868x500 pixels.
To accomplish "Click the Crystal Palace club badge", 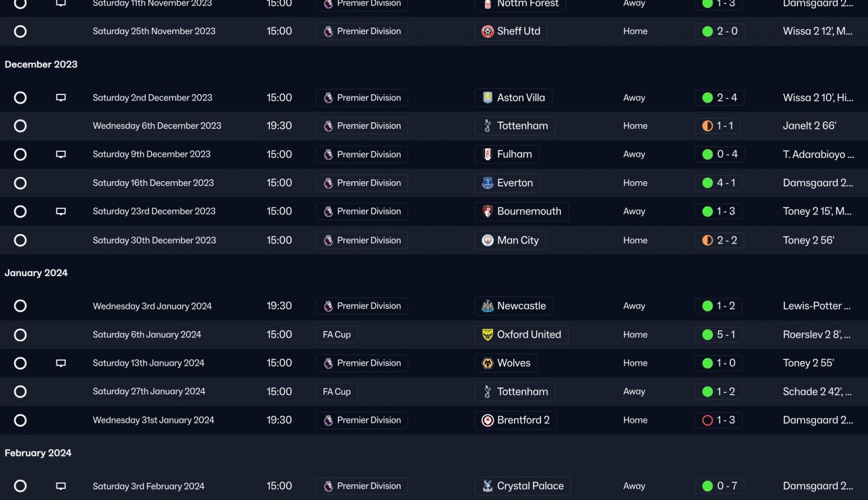I will tap(487, 486).
